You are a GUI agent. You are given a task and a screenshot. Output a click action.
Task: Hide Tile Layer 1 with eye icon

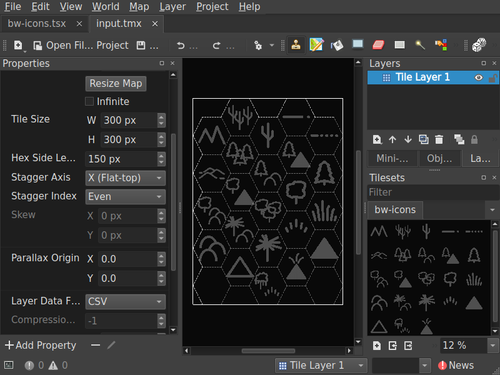click(478, 78)
